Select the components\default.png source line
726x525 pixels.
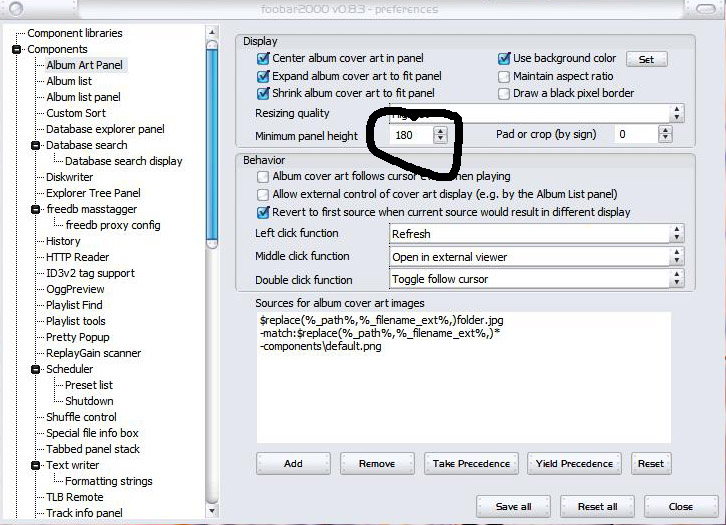coord(320,346)
